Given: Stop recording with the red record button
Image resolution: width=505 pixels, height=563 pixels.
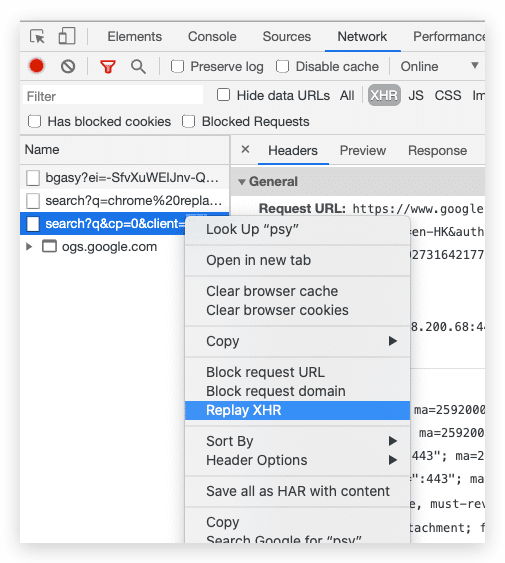Looking at the screenshot, I should pyautogui.click(x=37, y=66).
